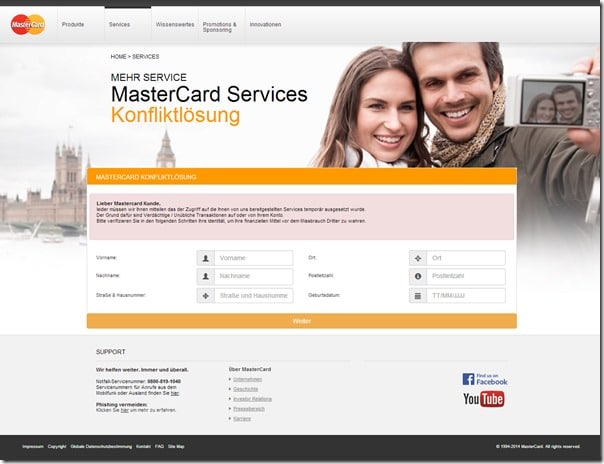Open the Unternehmen link
The image size is (604, 464).
pos(247,379)
